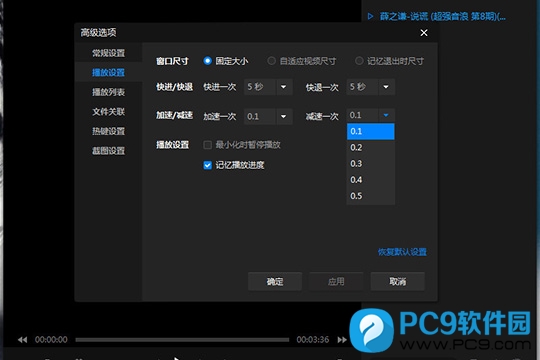Choose 0.4 in the open dropdown list
This screenshot has height=360, width=540.
(371, 180)
